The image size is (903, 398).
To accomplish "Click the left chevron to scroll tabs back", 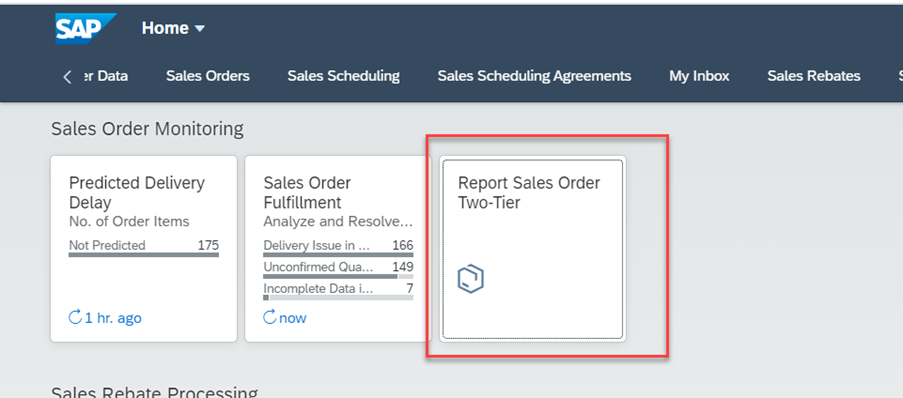I will 67,77.
